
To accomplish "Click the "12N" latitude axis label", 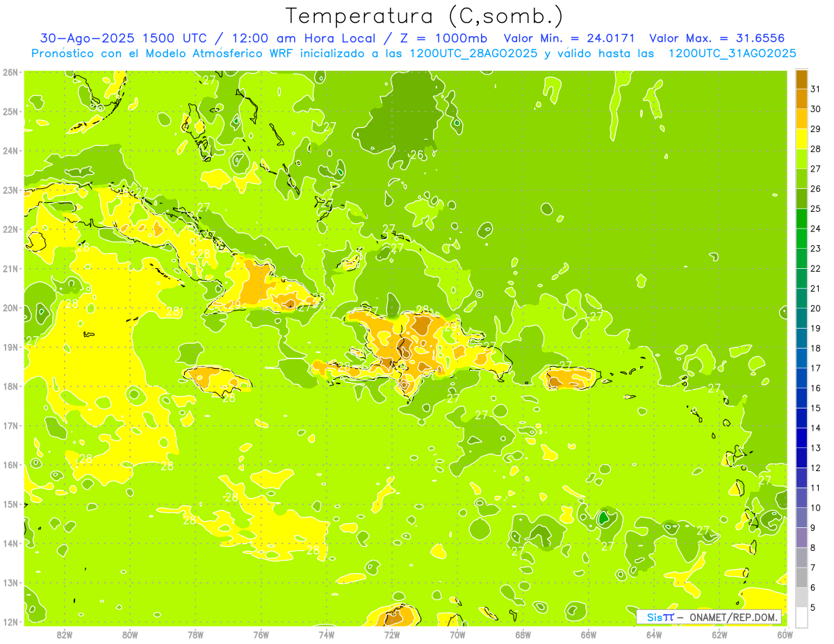I will tap(10, 622).
